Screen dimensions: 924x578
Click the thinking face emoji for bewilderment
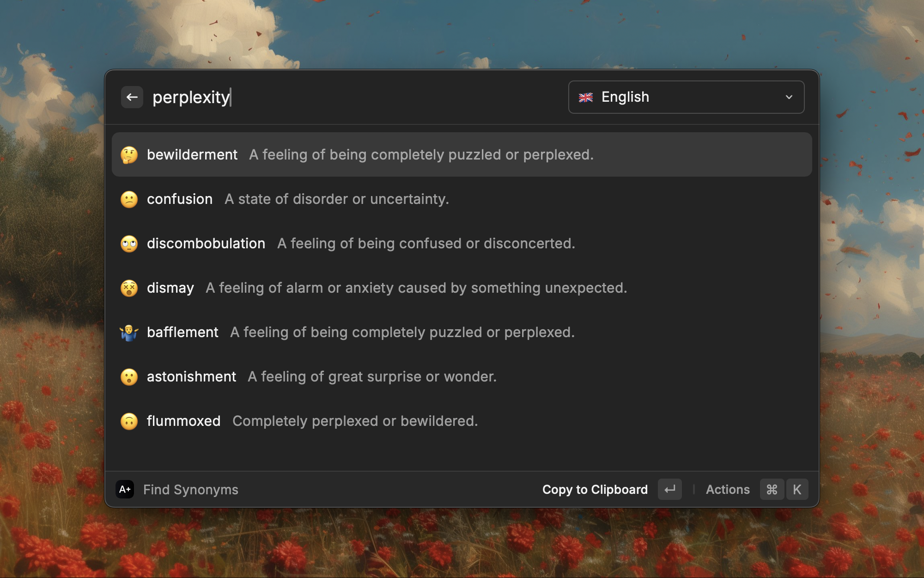129,155
